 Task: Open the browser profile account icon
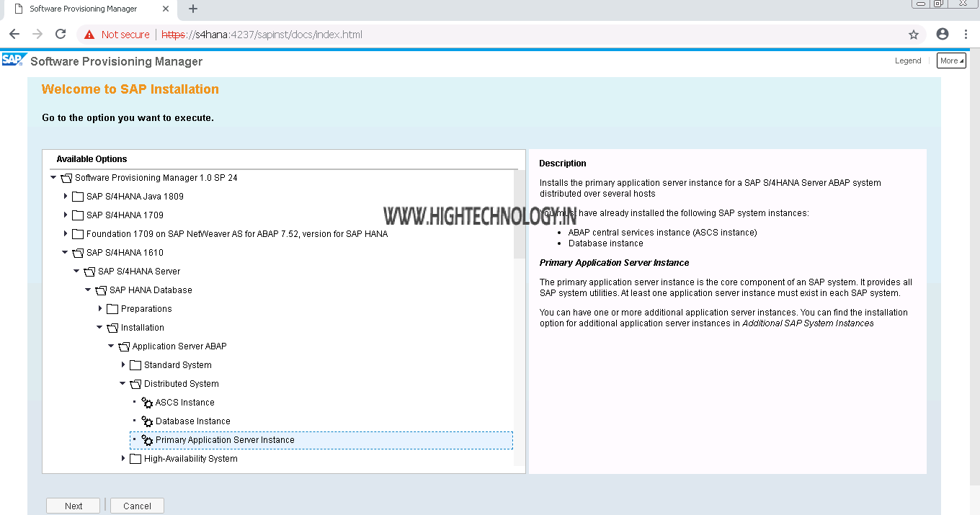(x=943, y=35)
